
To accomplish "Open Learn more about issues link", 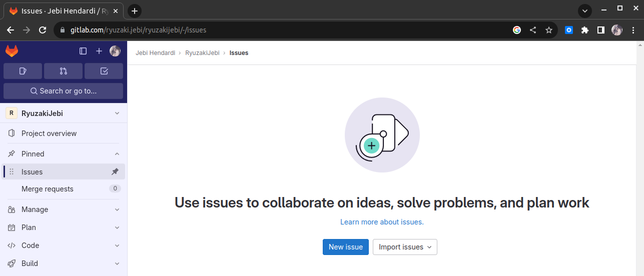I will [x=382, y=222].
